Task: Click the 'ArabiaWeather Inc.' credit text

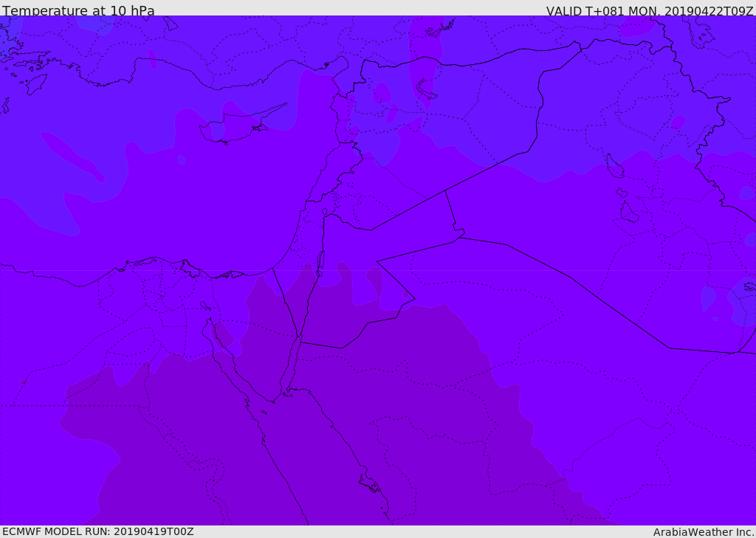Action: 704,532
